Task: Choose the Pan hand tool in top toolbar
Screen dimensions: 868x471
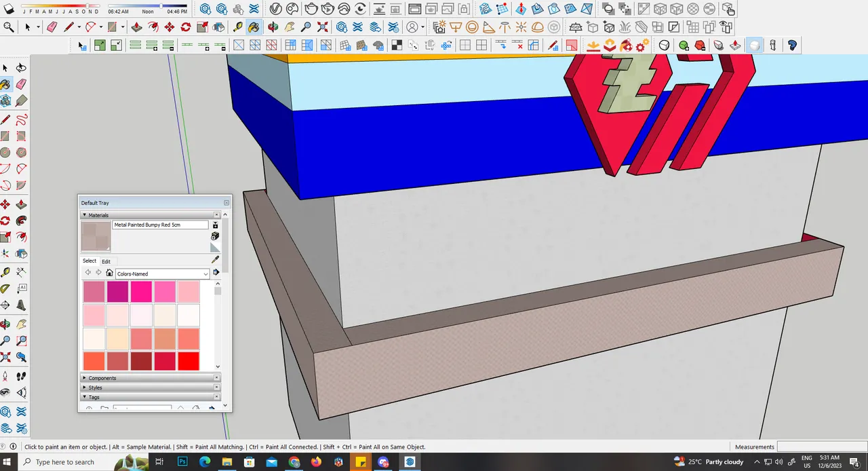Action: (290, 27)
